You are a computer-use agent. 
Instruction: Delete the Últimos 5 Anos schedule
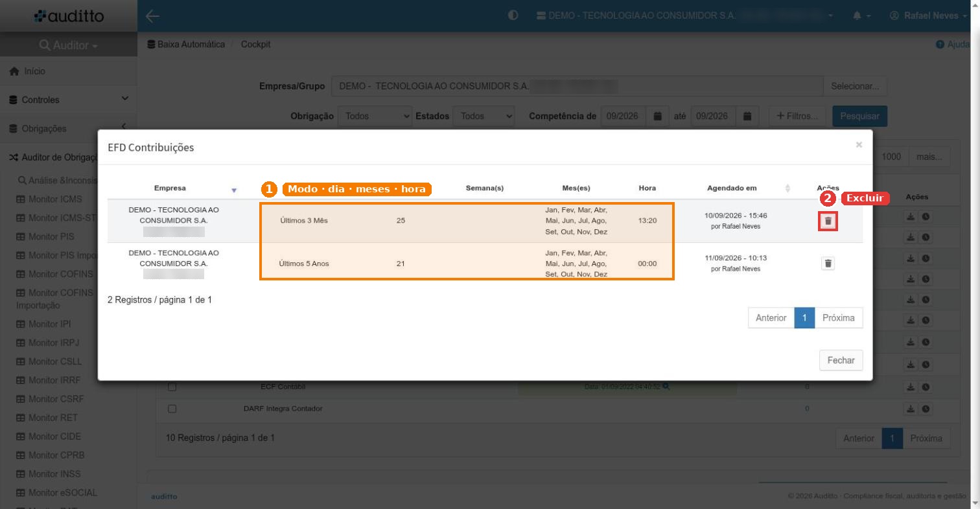[x=828, y=264]
